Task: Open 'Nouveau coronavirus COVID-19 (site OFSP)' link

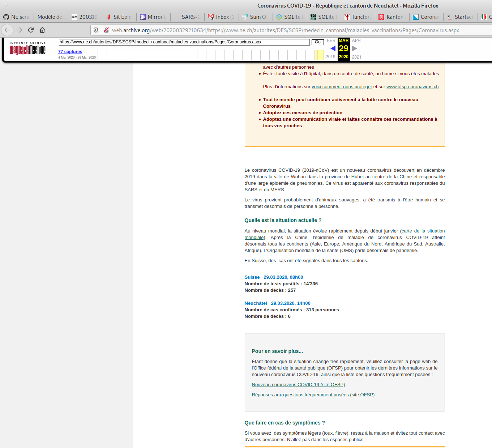Action: point(298,385)
